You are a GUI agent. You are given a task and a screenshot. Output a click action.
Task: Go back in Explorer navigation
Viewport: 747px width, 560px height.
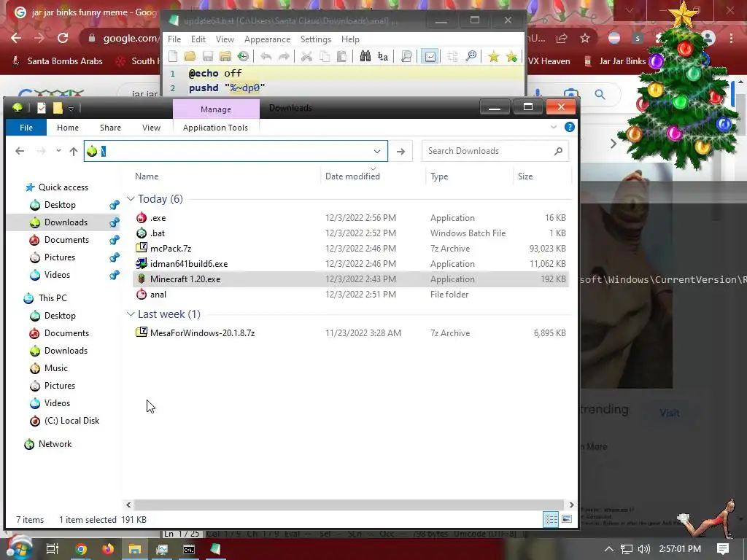pos(20,151)
